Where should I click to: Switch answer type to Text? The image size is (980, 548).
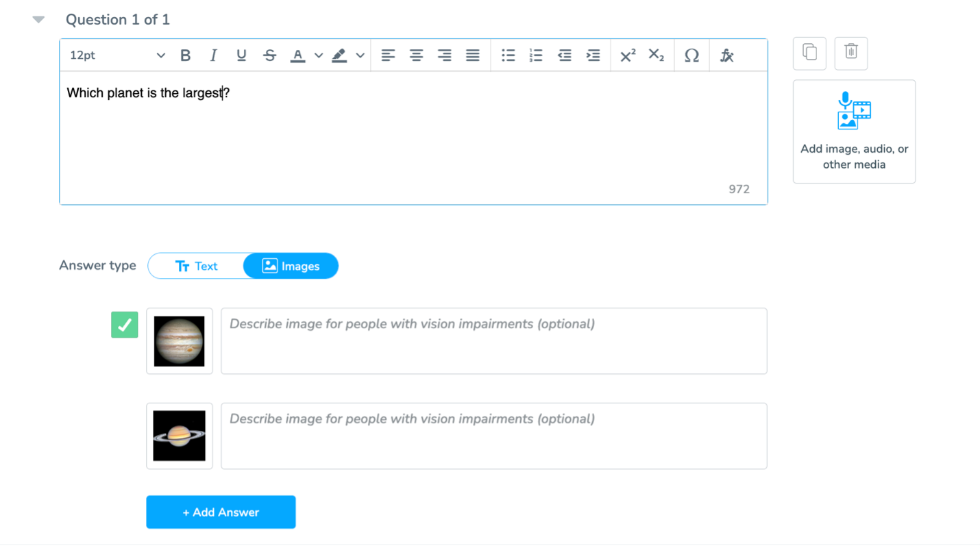(196, 266)
